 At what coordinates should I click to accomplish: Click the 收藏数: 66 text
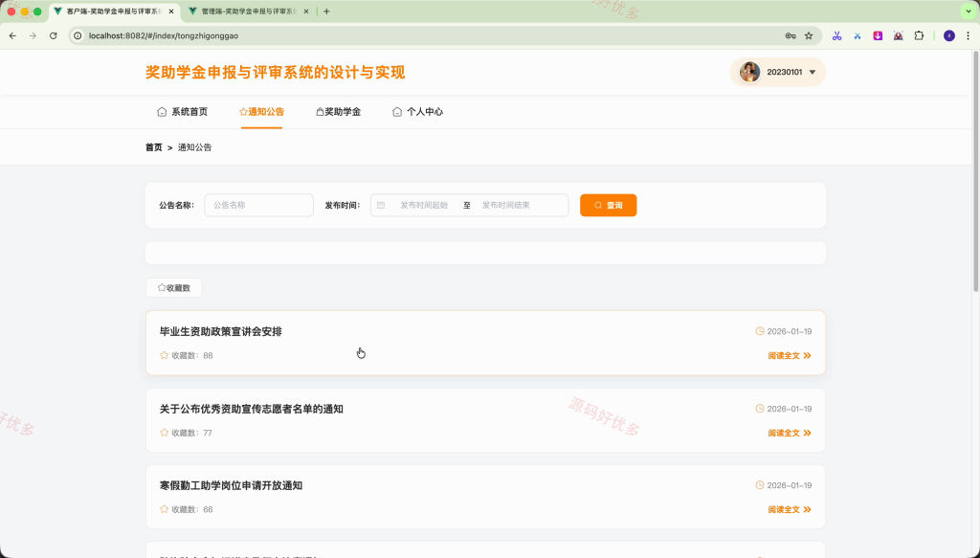point(192,510)
